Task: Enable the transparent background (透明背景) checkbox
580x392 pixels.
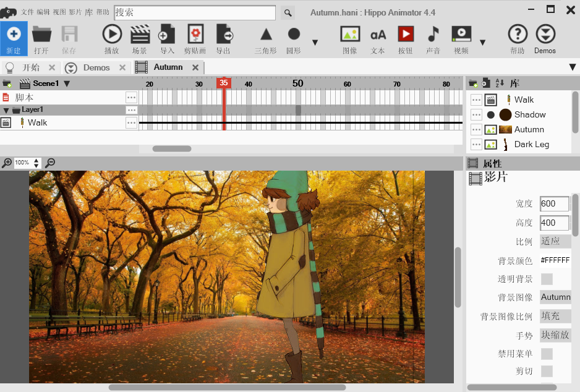Action: coord(547,279)
